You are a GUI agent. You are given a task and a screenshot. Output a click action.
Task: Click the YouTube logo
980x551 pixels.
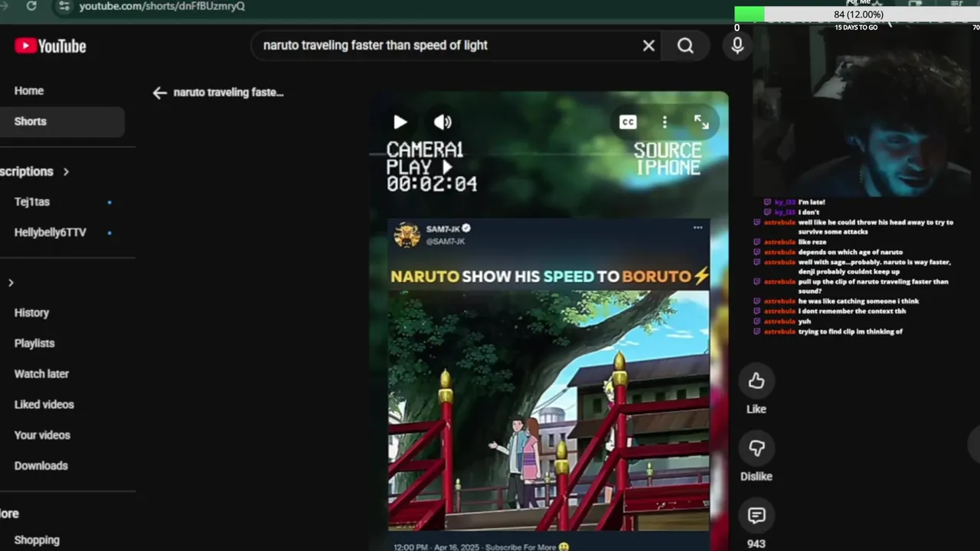[x=50, y=46]
